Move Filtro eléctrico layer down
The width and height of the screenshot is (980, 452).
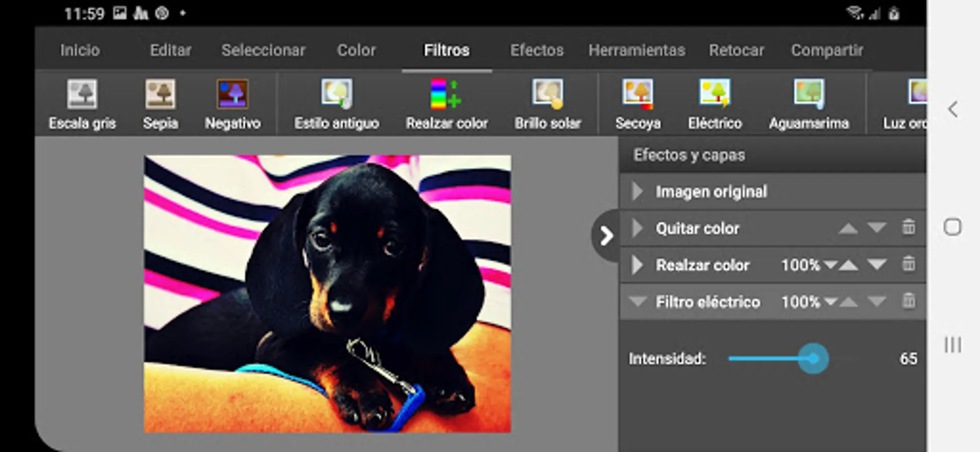[877, 302]
